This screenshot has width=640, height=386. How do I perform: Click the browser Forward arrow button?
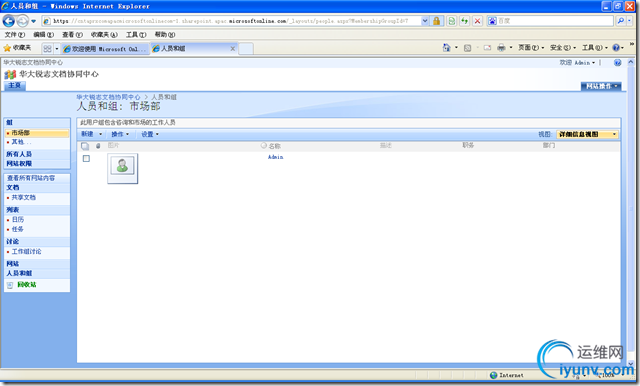pos(22,21)
